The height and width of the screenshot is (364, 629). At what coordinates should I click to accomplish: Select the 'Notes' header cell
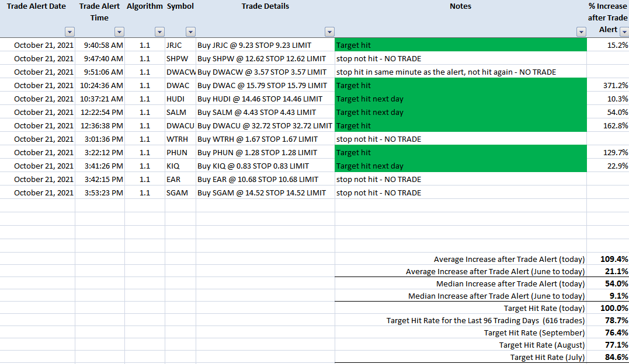pos(461,19)
